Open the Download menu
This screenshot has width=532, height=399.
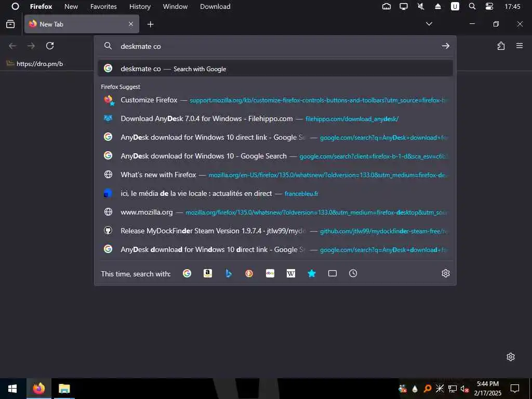(215, 6)
